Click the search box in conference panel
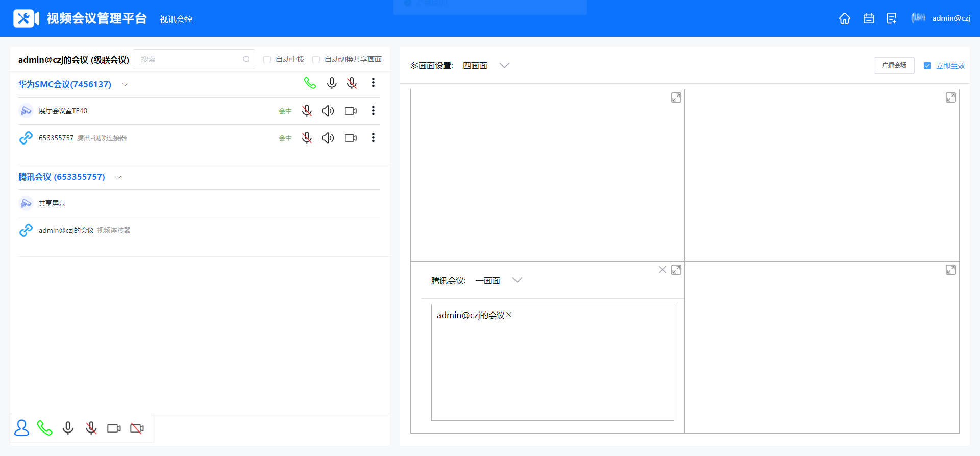This screenshot has height=456, width=980. (x=194, y=59)
